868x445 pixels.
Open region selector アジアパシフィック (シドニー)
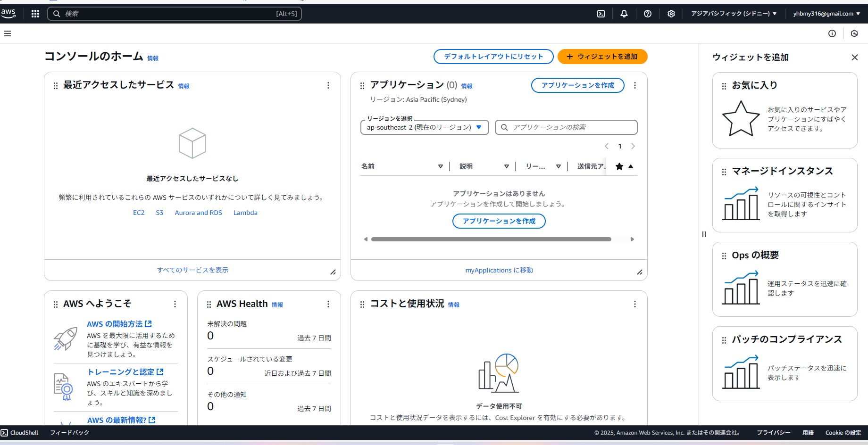(734, 14)
